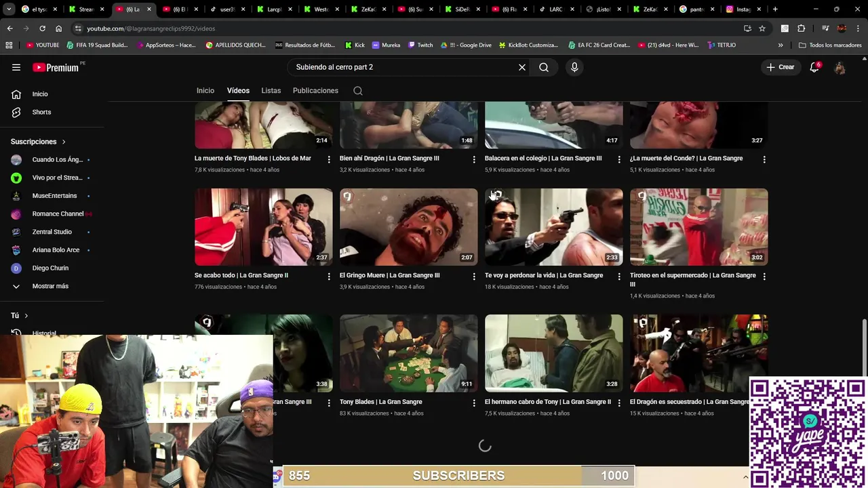Play the Tony Blades poker thumbnail
This screenshot has width=868, height=488.
point(409,353)
